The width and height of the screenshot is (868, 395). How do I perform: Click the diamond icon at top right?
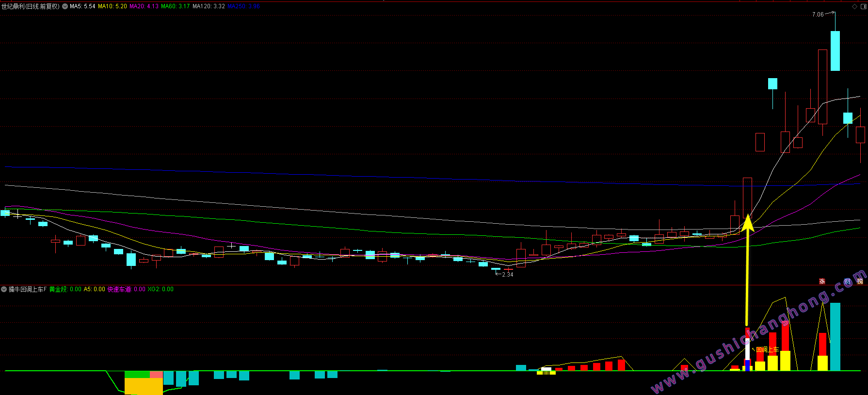pyautogui.click(x=854, y=6)
